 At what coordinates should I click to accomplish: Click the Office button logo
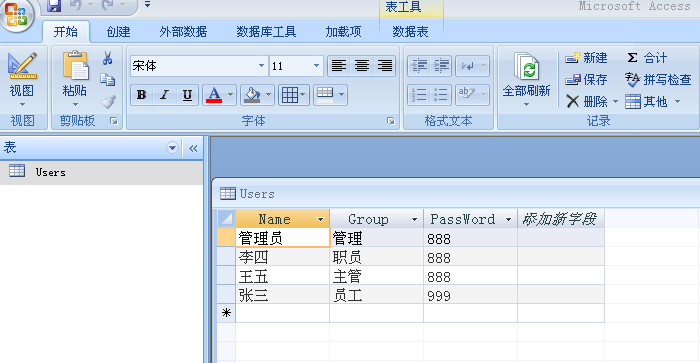[16, 15]
